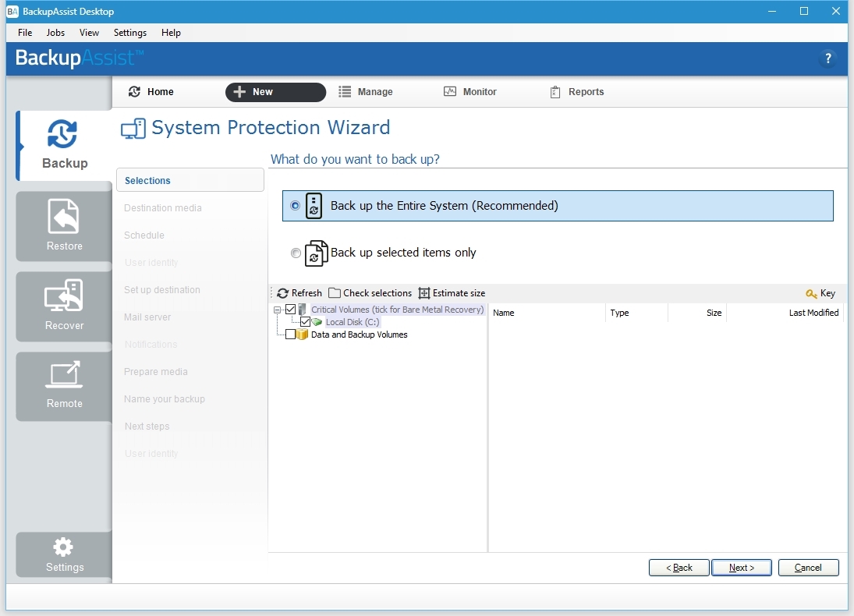Switch to the Reports tab
The height and width of the screenshot is (616, 854).
coord(577,92)
